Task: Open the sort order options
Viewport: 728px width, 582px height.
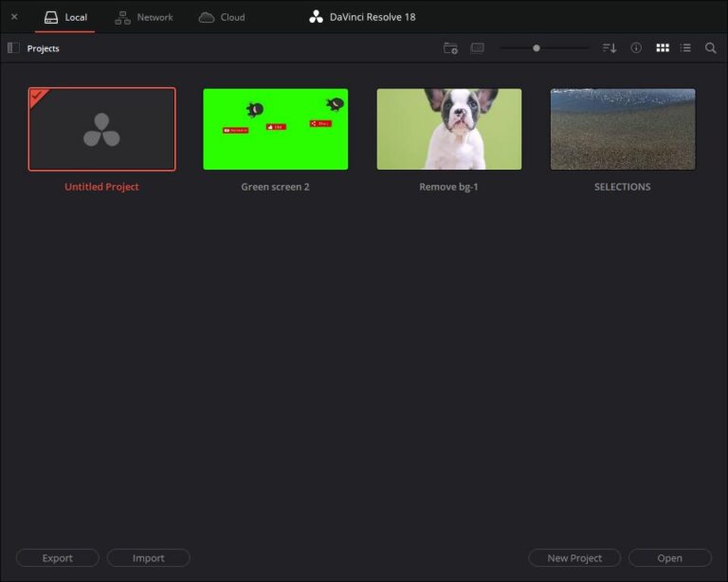Action: coord(610,47)
